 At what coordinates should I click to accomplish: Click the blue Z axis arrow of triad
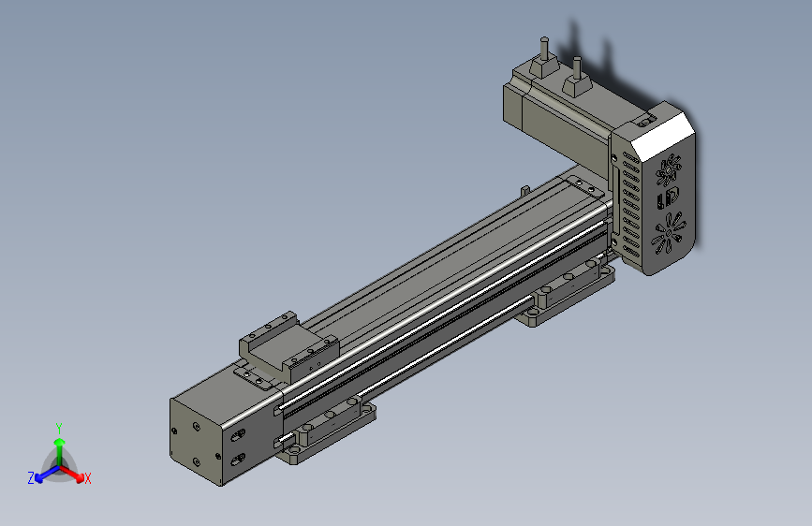47,475
